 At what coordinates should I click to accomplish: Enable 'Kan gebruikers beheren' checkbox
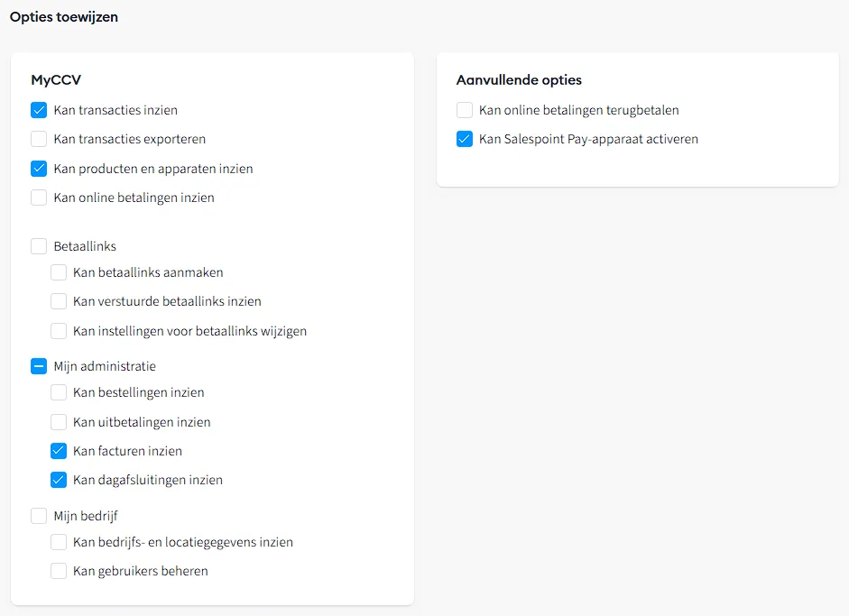click(x=59, y=571)
